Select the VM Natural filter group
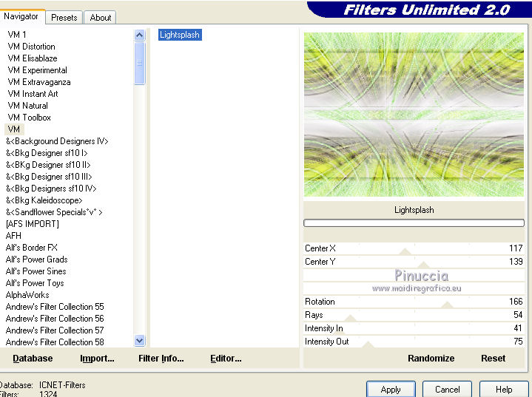532x397 pixels. 28,106
